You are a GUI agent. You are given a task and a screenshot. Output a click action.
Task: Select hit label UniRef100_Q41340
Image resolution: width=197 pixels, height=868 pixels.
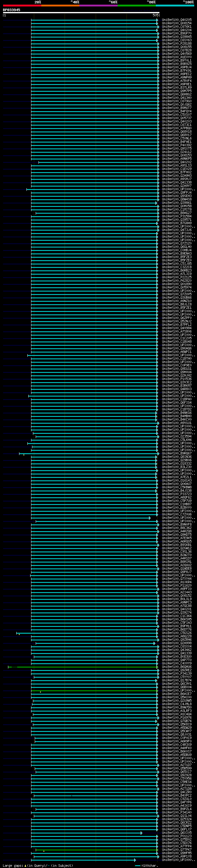[177, 98]
